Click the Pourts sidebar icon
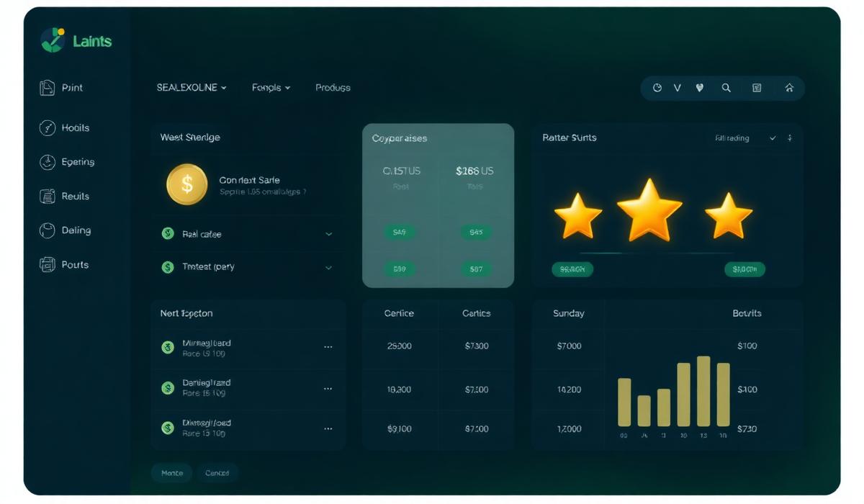Screen dimensions: 864x504 pyautogui.click(x=47, y=264)
